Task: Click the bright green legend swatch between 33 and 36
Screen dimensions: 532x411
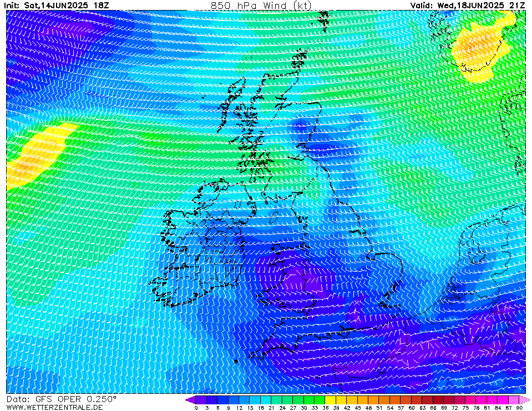Action: point(320,400)
